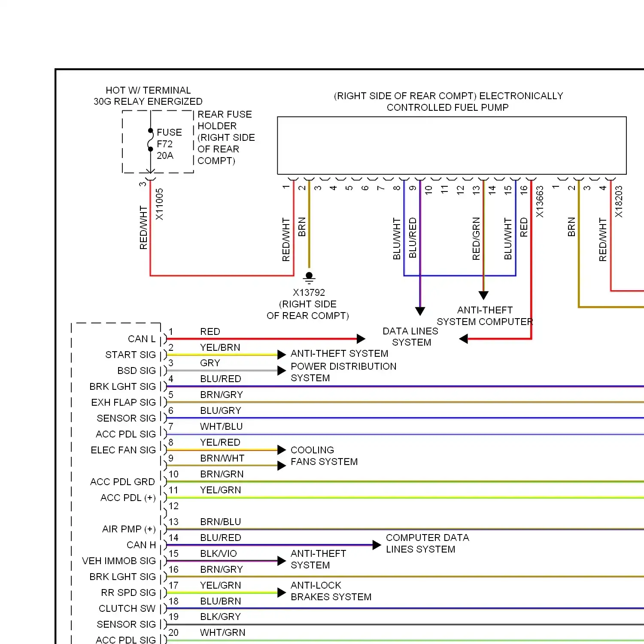Select the 'CLUTCH SW' pin label

click(127, 608)
